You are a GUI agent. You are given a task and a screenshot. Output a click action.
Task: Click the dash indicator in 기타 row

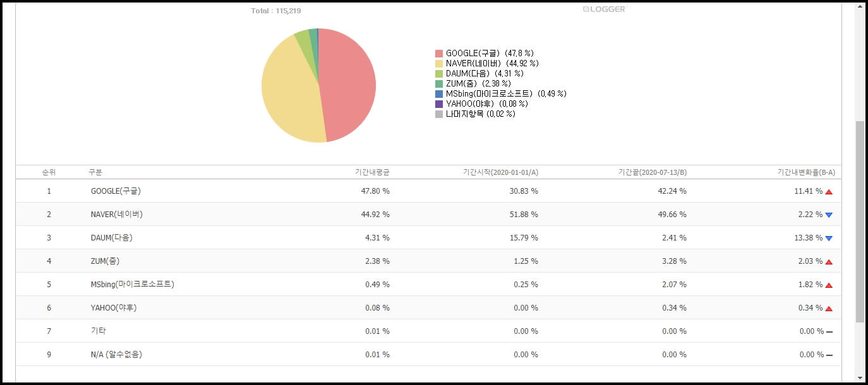coord(829,331)
